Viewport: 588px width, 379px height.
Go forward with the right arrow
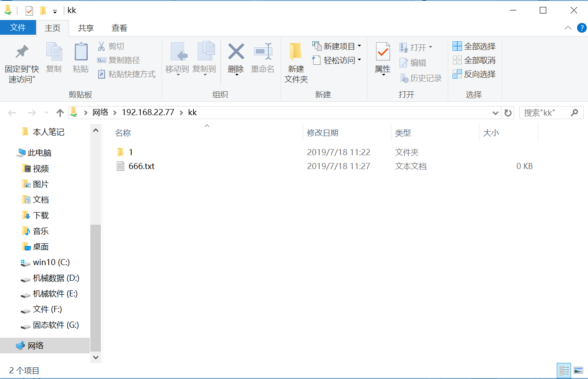[31, 113]
